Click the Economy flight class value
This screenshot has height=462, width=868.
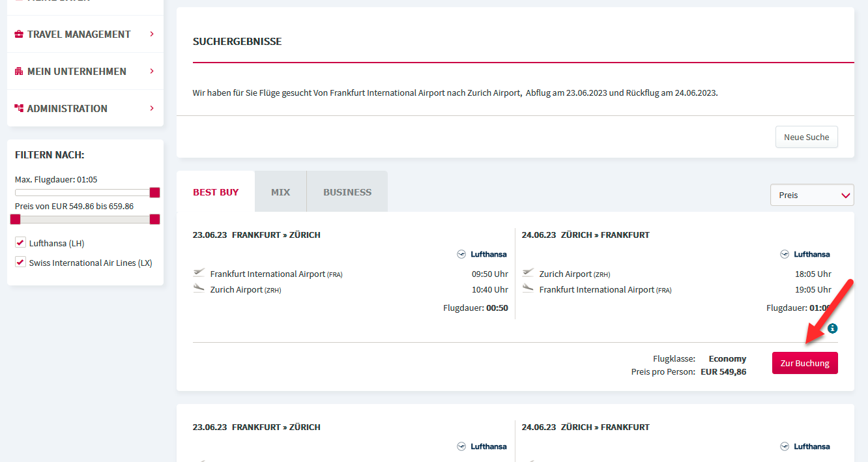(727, 358)
